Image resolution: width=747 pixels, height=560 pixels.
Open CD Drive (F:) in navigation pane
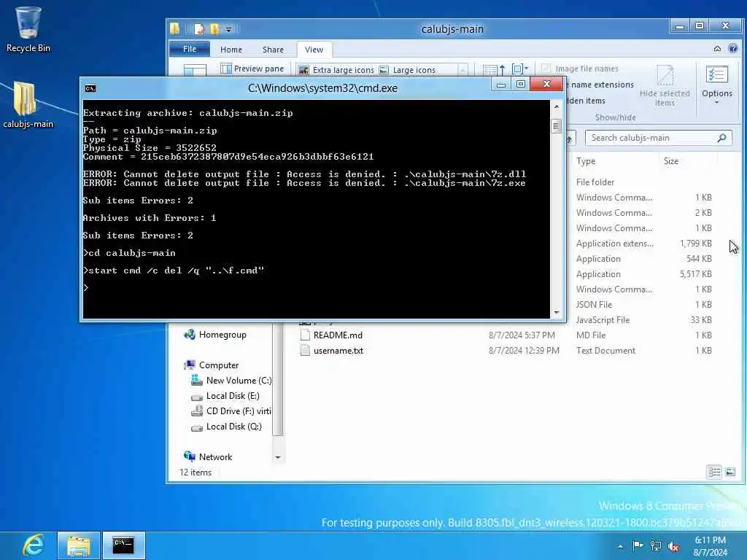click(x=231, y=411)
